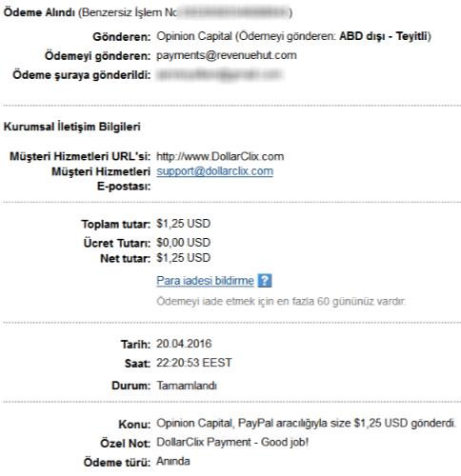Open the support@dollarclix.com email link
Viewport: 461px width, 476px height.
[x=214, y=171]
